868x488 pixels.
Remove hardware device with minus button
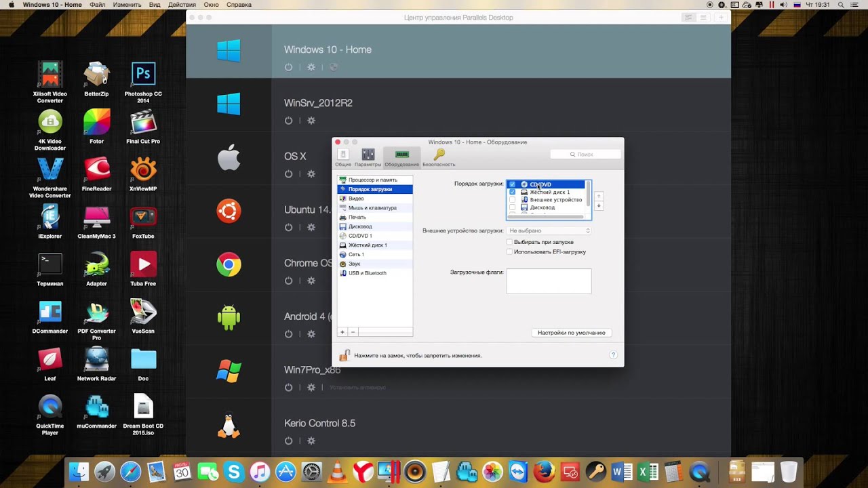[x=353, y=332]
